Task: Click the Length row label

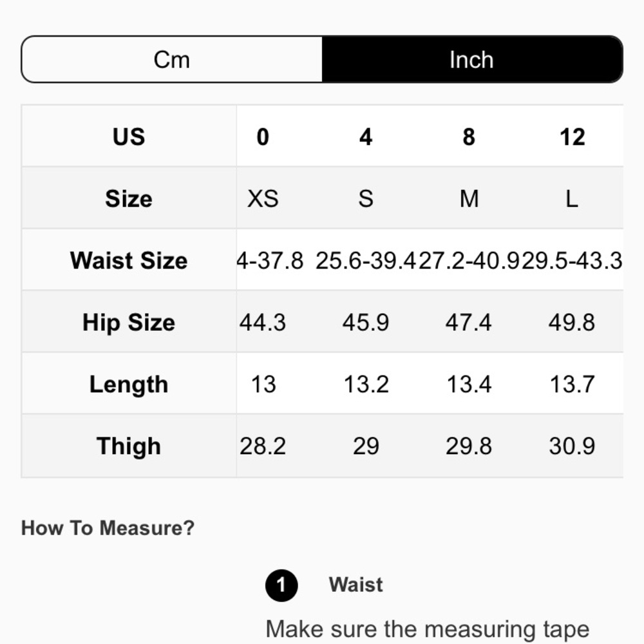Action: [x=129, y=384]
